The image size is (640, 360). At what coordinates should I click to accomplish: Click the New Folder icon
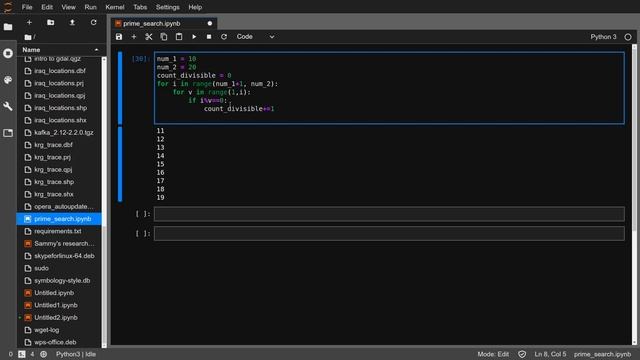51,23
